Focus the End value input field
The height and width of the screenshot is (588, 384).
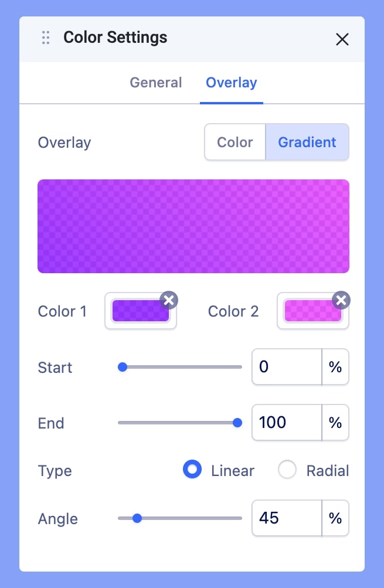pyautogui.click(x=287, y=422)
